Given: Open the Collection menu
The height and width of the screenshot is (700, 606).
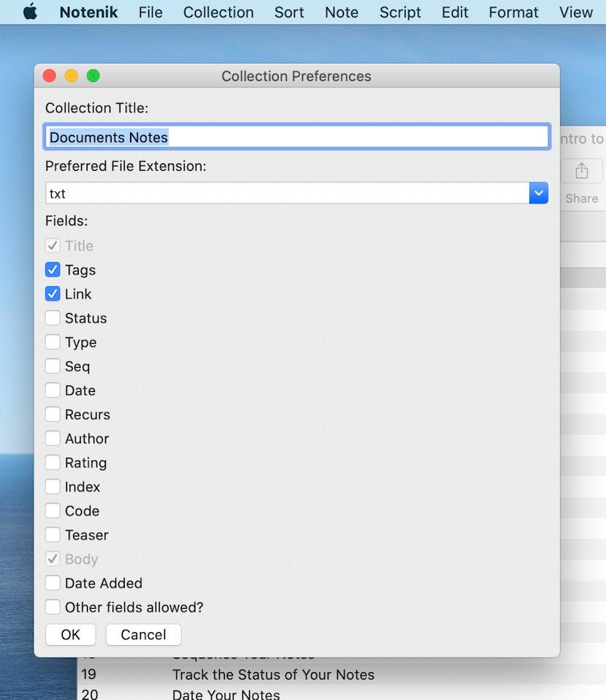Looking at the screenshot, I should point(218,12).
